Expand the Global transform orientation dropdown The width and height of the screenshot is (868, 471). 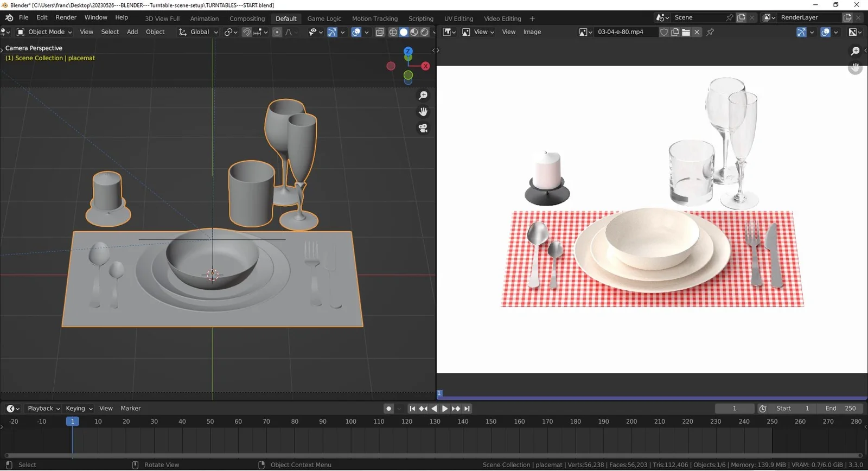[x=199, y=32]
